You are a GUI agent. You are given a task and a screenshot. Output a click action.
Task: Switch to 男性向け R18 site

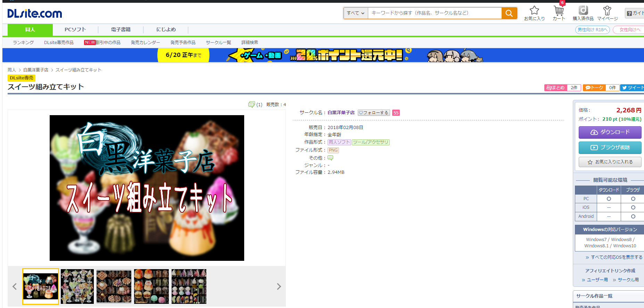point(593,30)
